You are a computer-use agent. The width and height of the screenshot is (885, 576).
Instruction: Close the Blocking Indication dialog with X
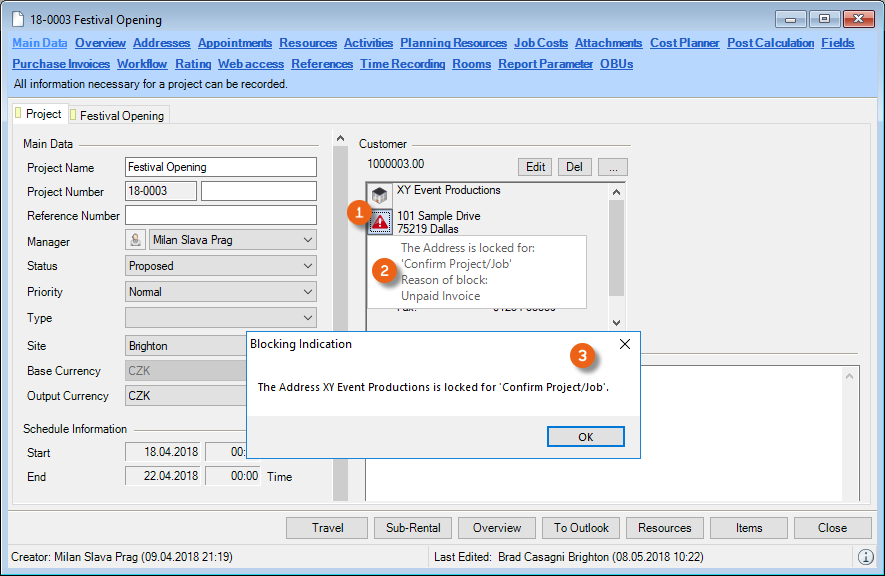click(625, 344)
